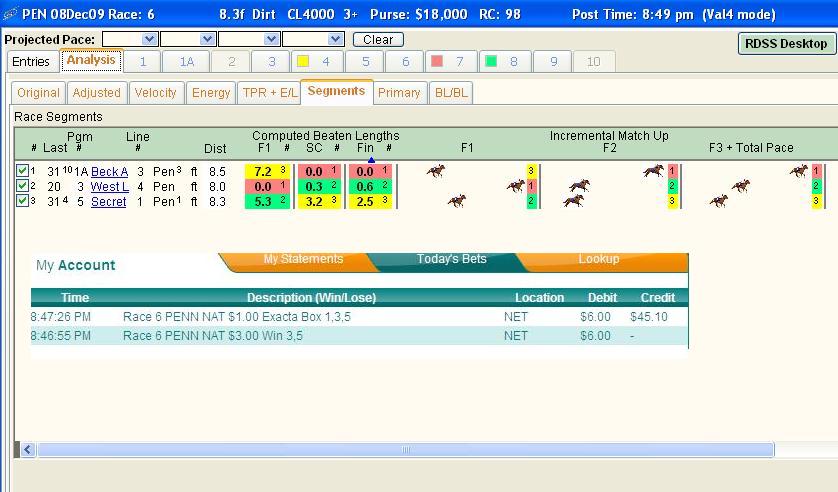Select the Segments sub-tab

click(336, 91)
